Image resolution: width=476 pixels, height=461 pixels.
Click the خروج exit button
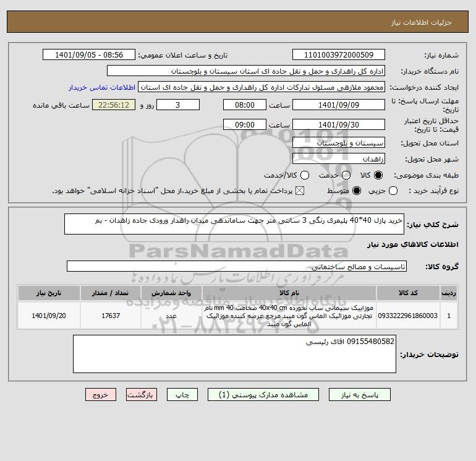coord(101,395)
